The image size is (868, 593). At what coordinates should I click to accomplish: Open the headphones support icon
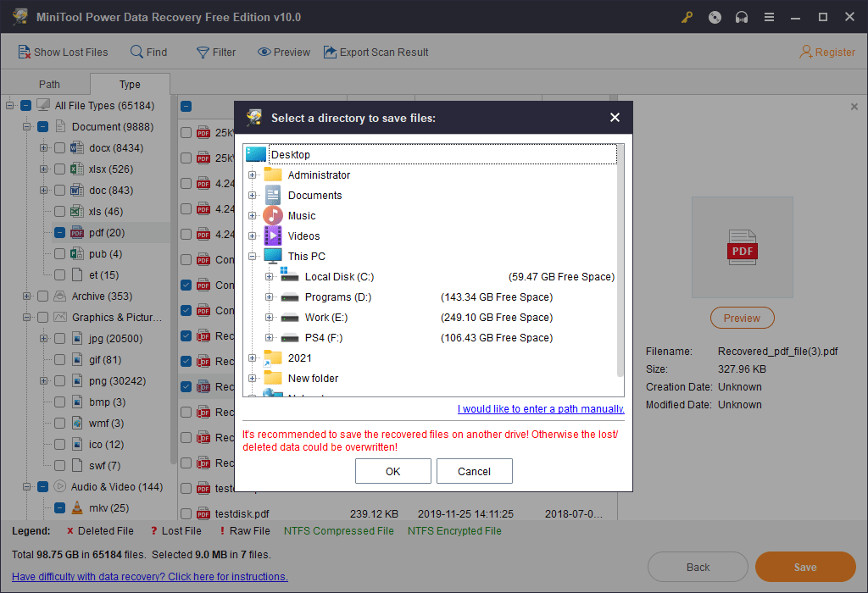[x=741, y=17]
